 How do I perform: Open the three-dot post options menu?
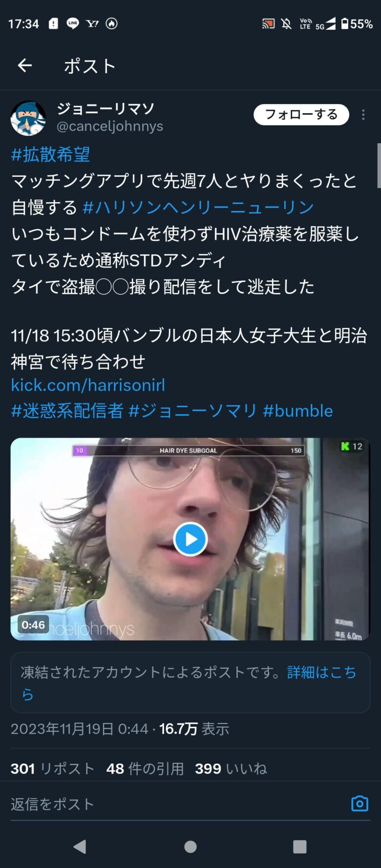pyautogui.click(x=363, y=115)
